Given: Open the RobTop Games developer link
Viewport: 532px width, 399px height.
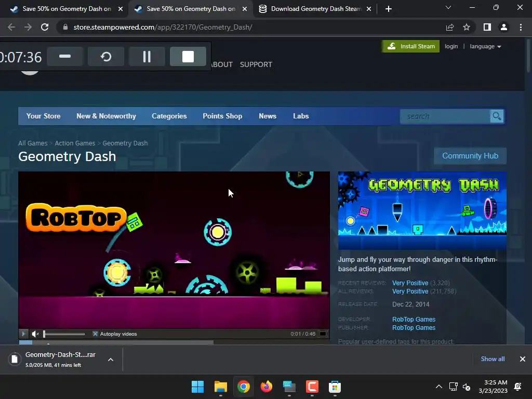Looking at the screenshot, I should [414, 320].
